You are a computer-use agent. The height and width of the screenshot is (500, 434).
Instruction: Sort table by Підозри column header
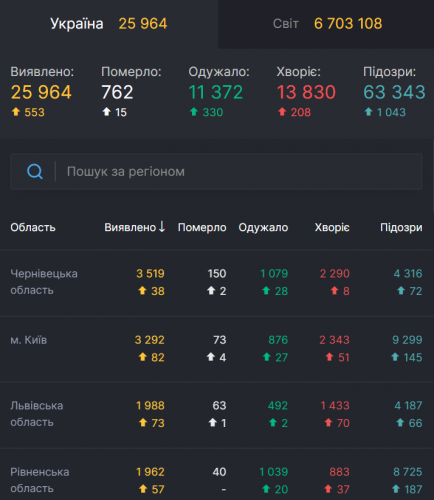(x=401, y=227)
